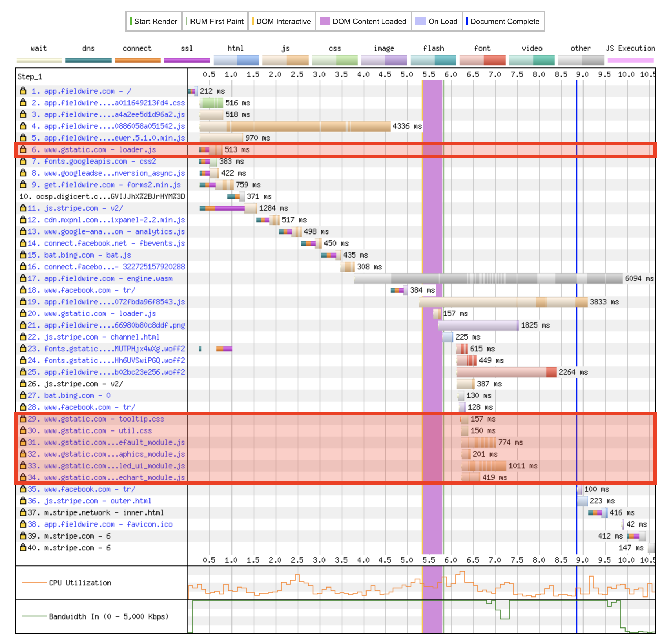Click the purple DOM Content Loaded band

point(432,317)
